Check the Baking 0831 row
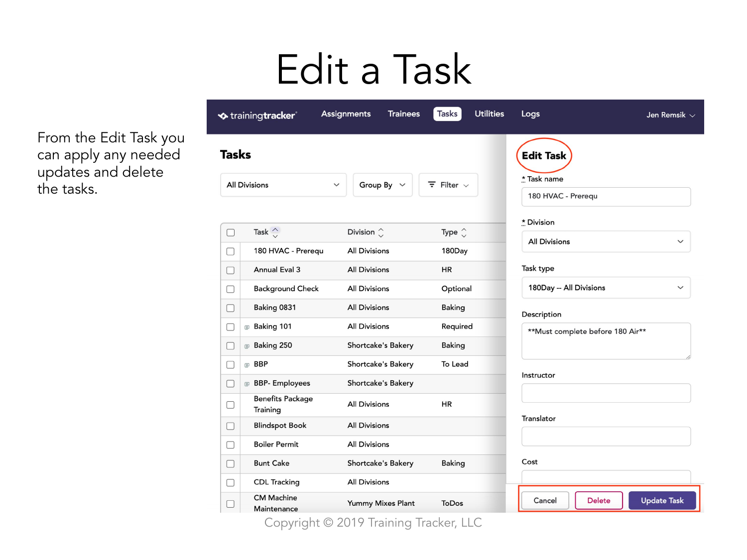Viewport: 747px width, 560px height. 231,308
